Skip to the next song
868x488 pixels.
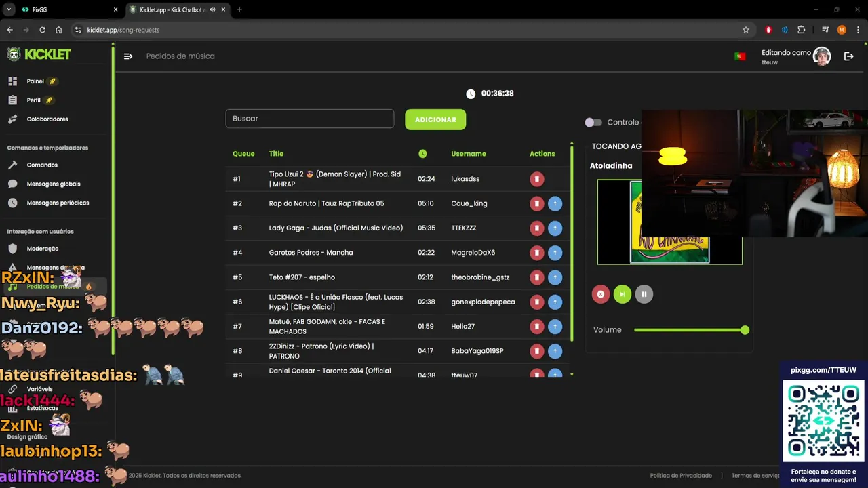tap(622, 294)
